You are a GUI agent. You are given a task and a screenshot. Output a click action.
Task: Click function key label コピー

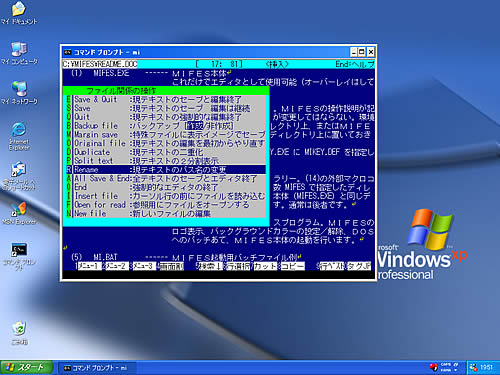pos(293,266)
